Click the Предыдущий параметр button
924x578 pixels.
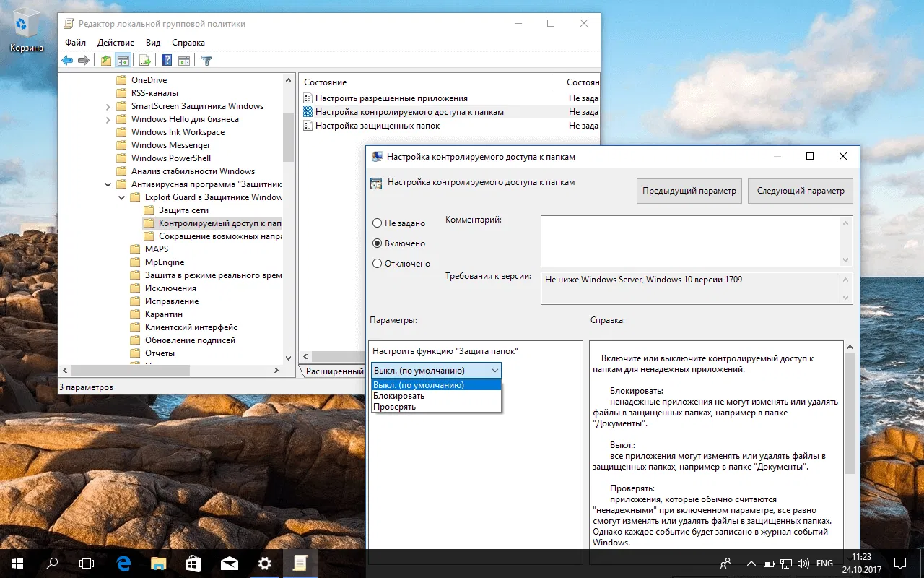(x=689, y=191)
